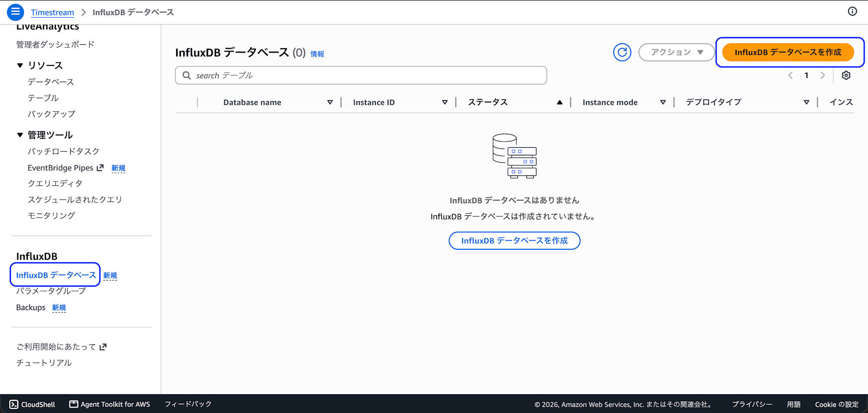Go to next page arrow

click(822, 76)
